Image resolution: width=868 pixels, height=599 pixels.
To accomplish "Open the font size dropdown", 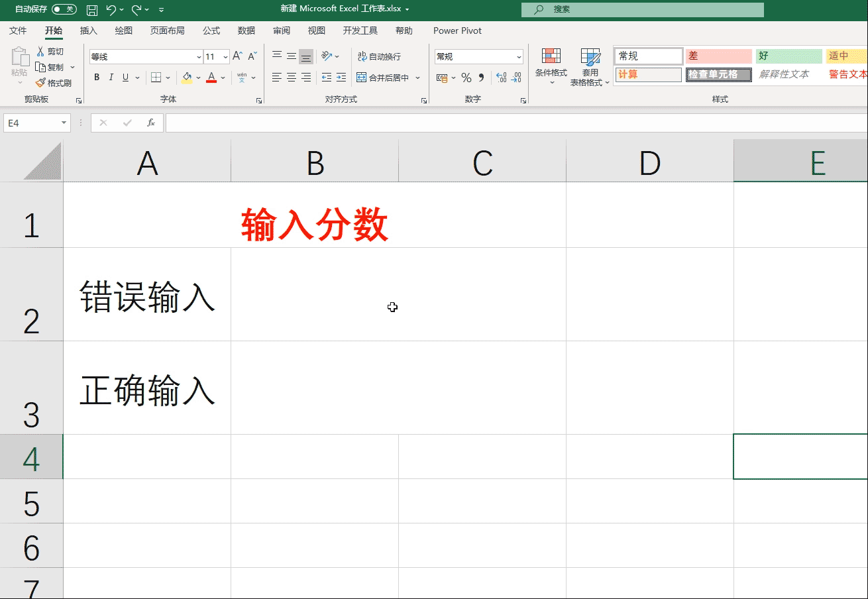I will click(x=223, y=56).
